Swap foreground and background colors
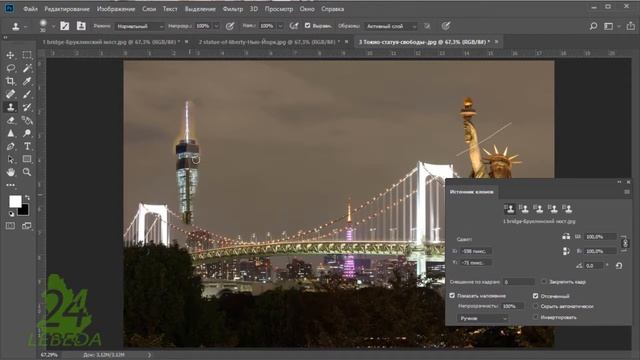640x360 pixels. coord(27,197)
